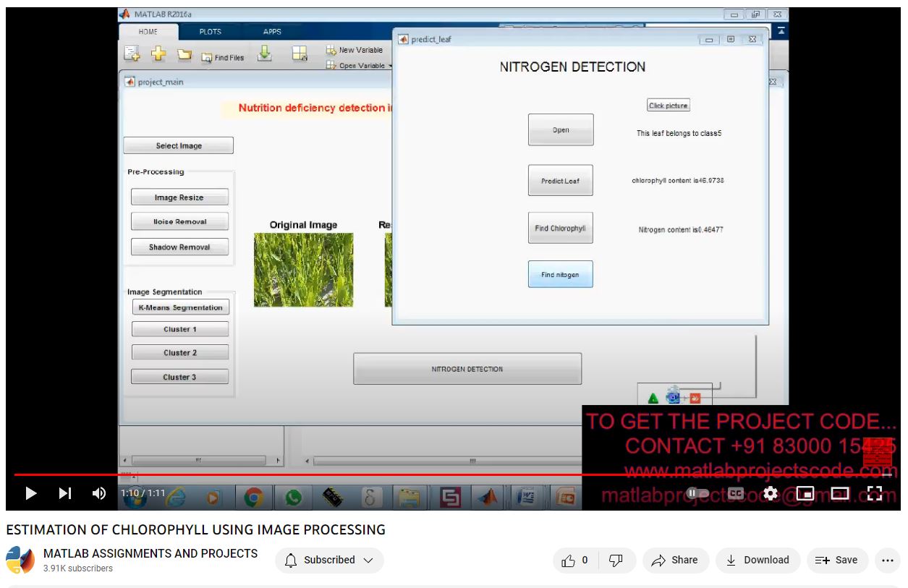Click the Share button
This screenshot has width=908, height=588.
[675, 561]
